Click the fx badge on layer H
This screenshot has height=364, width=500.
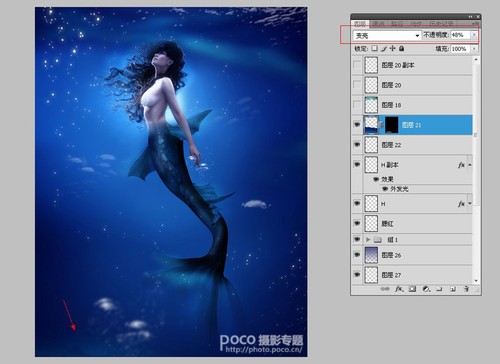(x=461, y=203)
